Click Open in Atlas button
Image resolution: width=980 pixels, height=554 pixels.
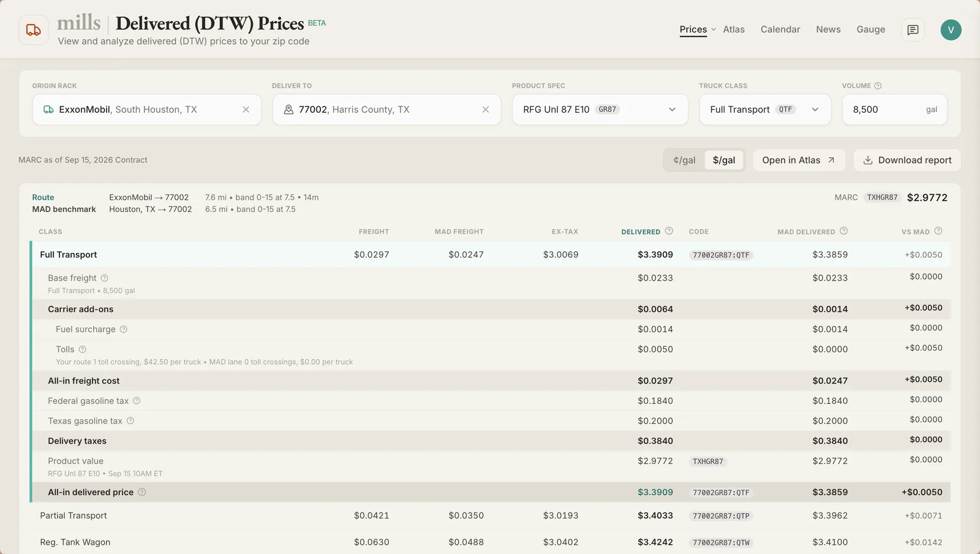[799, 160]
